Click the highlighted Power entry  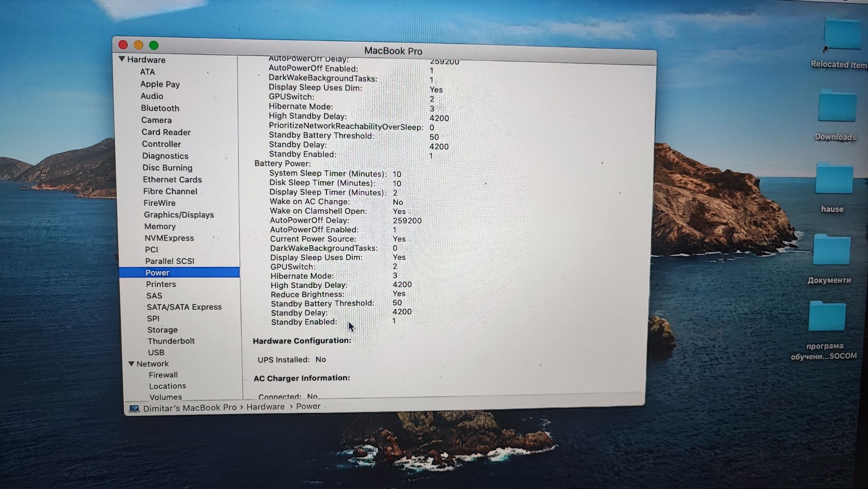pos(179,272)
